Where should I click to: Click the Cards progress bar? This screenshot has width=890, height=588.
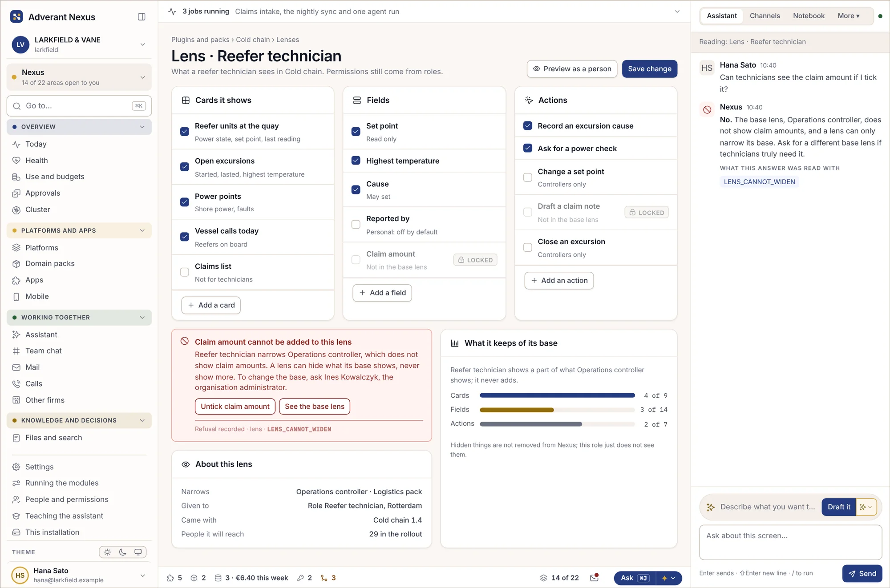(557, 395)
